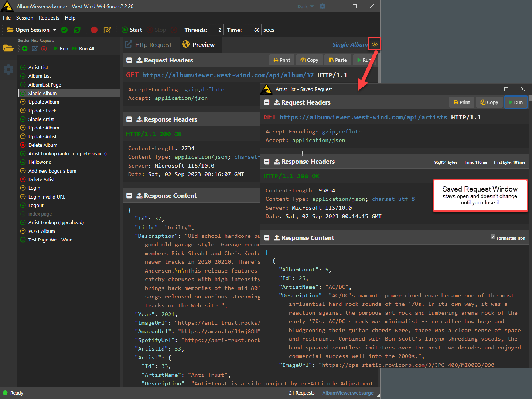
Task: Open the gear settings icon in left sidebar
Action: pyautogui.click(x=8, y=69)
